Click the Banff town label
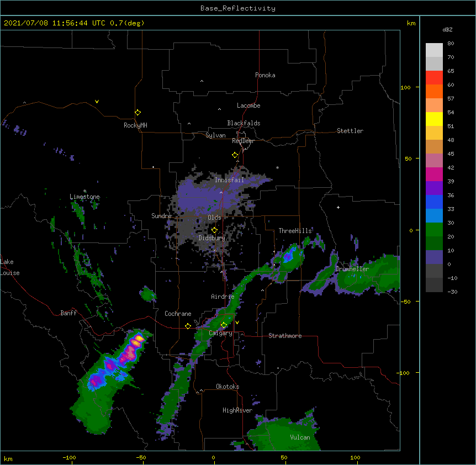The height and width of the screenshot is (465, 476). (68, 313)
